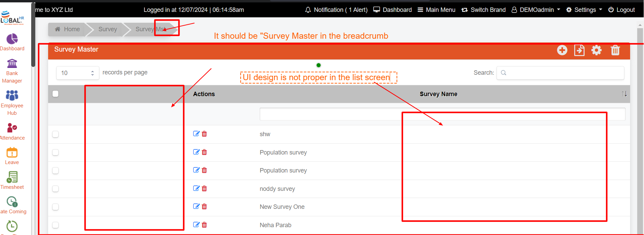Image resolution: width=644 pixels, height=235 pixels.
Task: Select the checkbox for 'New Survey One'
Action: pos(56,207)
